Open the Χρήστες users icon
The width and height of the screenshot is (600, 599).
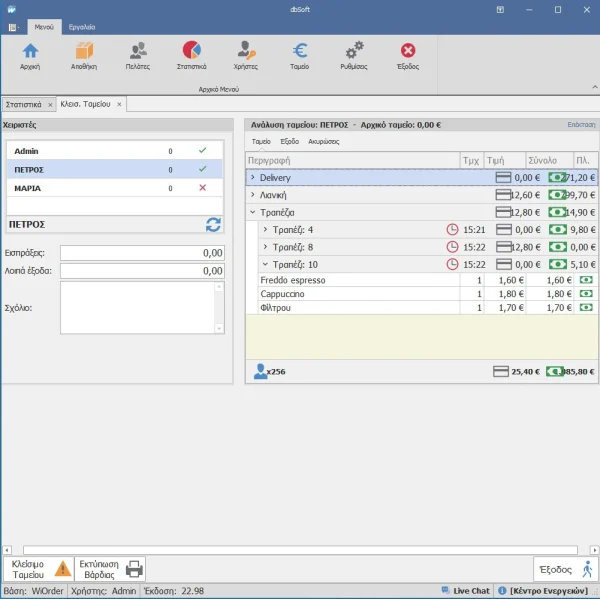tap(245, 54)
